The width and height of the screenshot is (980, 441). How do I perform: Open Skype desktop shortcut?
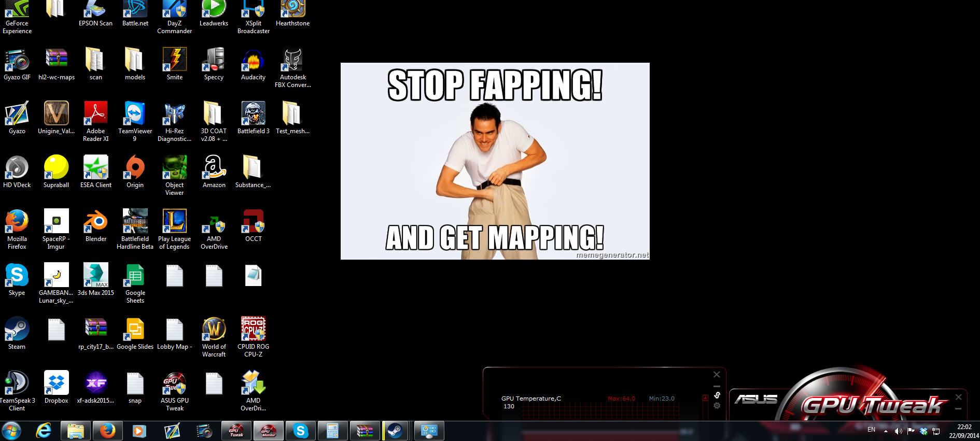pyautogui.click(x=17, y=280)
